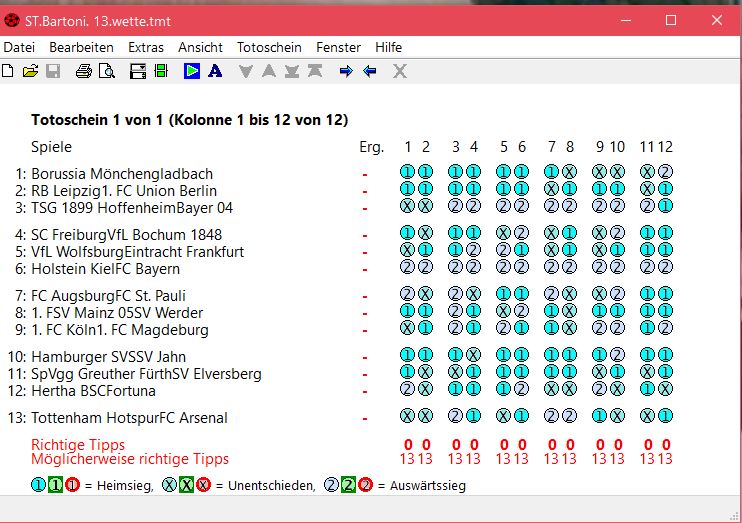Select game row Holstein KielFC Bayern
Viewport: 742px width, 523px height.
(106, 269)
